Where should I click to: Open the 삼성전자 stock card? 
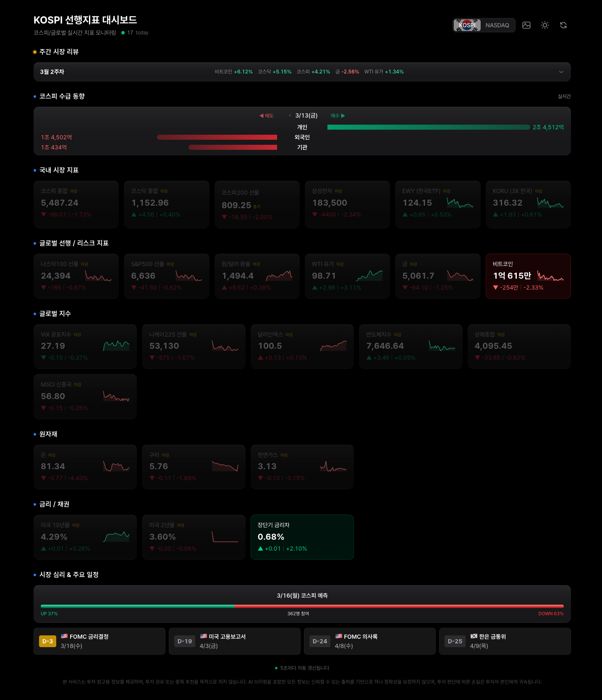[x=347, y=204]
